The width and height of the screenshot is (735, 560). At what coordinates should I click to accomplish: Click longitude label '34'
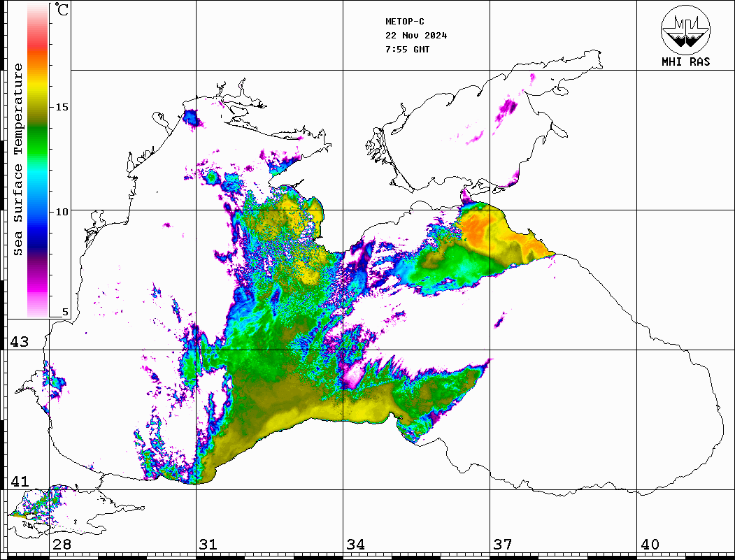pyautogui.click(x=356, y=545)
